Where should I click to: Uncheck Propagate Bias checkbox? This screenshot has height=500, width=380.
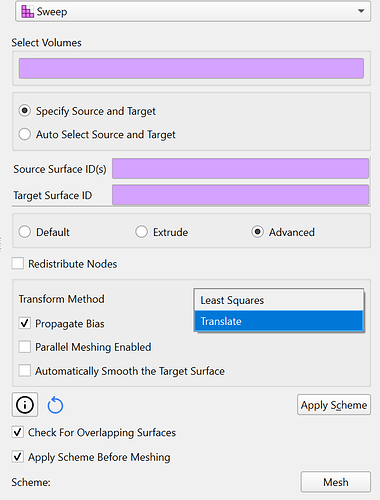[25, 323]
